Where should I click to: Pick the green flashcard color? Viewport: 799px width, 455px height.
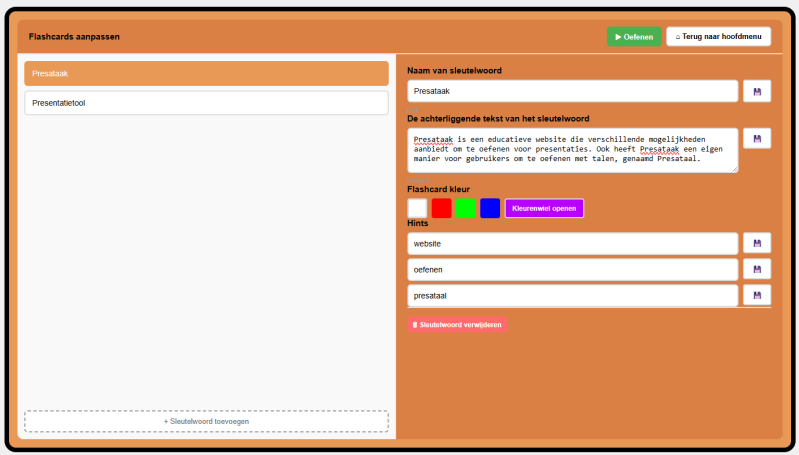click(466, 208)
